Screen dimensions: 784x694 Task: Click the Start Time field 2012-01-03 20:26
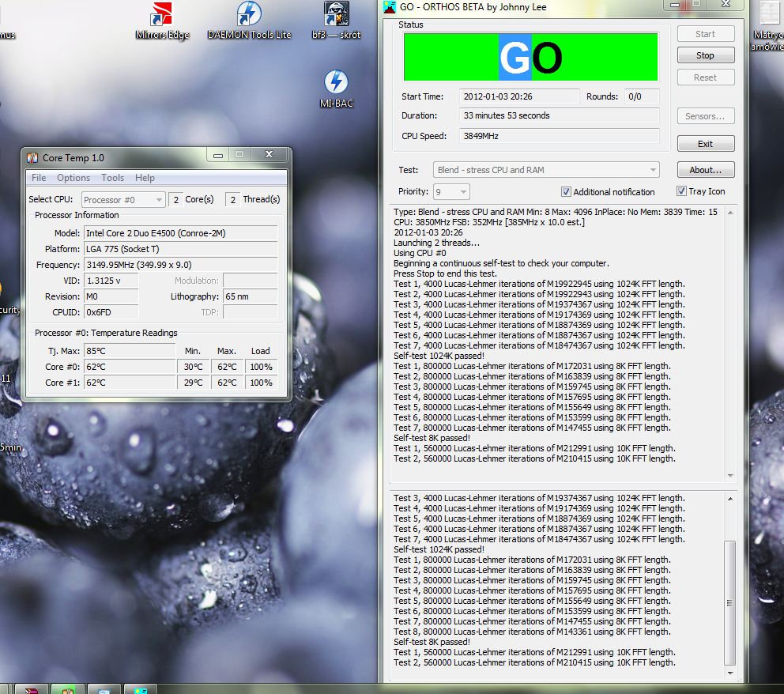519,96
